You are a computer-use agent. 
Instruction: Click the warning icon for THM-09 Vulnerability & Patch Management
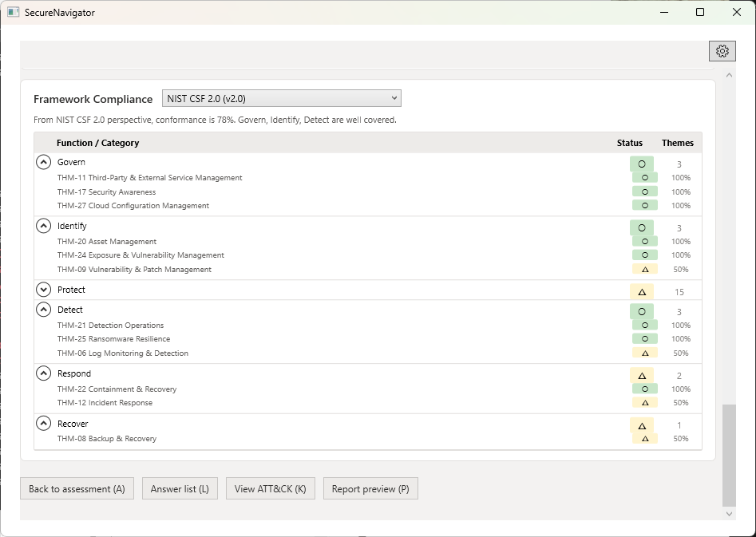point(643,269)
